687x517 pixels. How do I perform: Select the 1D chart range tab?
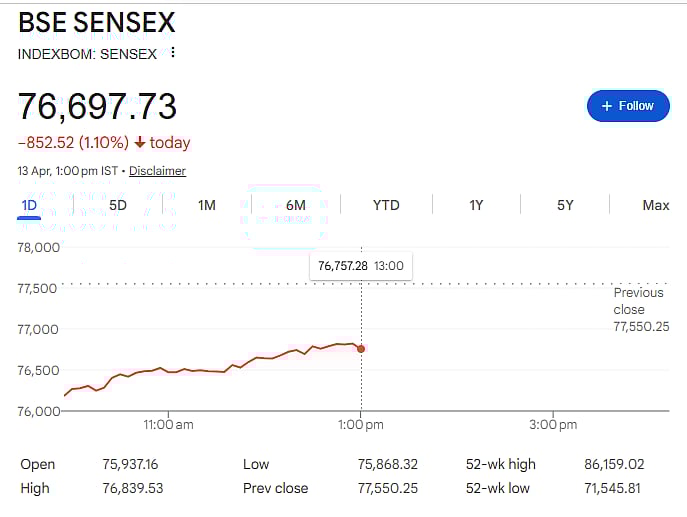(x=29, y=205)
